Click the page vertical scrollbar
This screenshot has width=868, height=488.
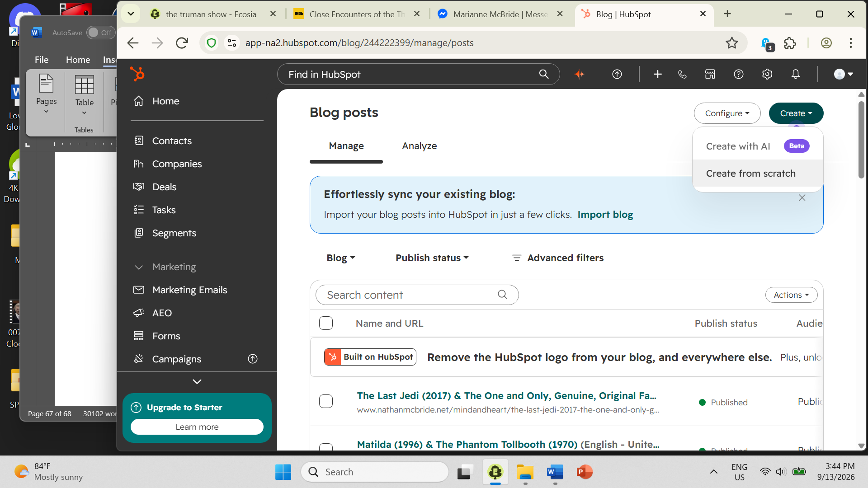pyautogui.click(x=861, y=140)
